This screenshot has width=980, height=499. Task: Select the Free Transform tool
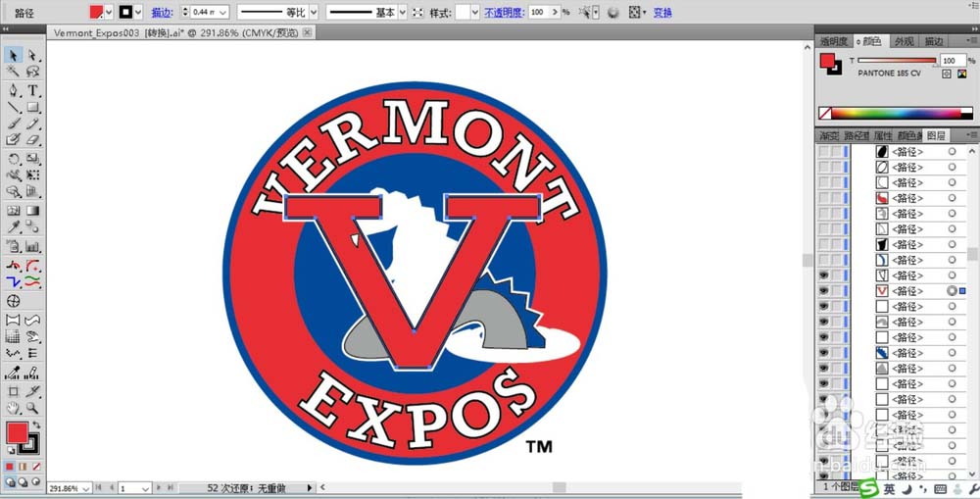coord(32,175)
